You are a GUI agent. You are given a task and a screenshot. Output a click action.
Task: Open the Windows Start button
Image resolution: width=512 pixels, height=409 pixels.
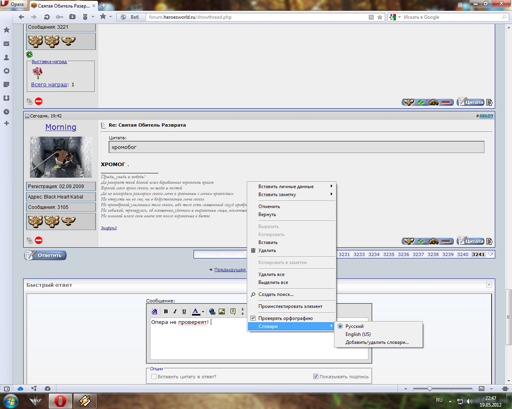click(10, 401)
